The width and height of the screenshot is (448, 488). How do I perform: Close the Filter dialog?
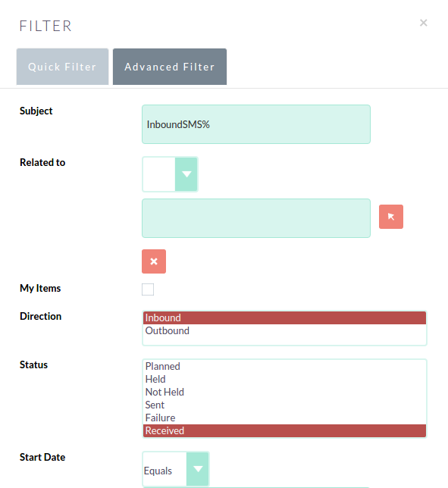click(423, 23)
